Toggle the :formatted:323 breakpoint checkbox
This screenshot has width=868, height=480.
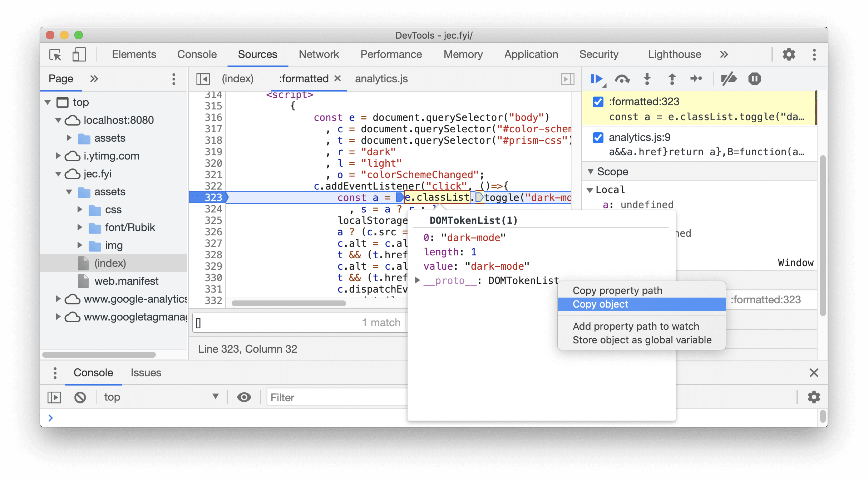tap(598, 102)
